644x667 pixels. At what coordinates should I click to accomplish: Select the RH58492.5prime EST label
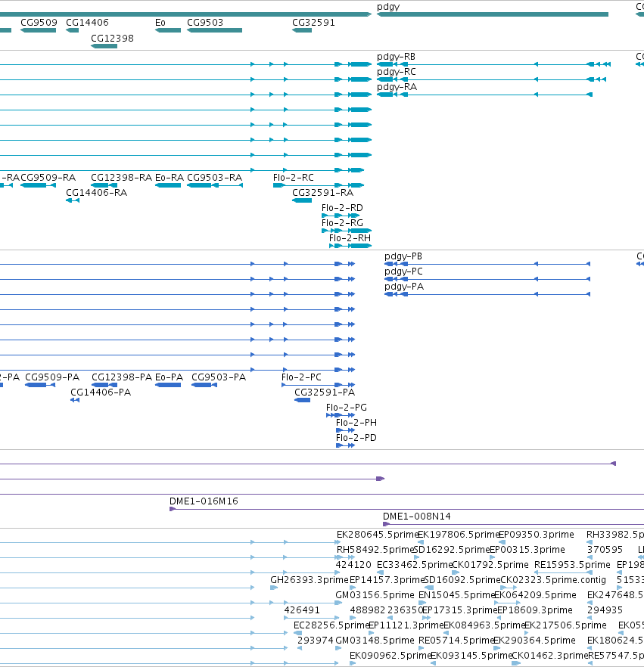(375, 550)
